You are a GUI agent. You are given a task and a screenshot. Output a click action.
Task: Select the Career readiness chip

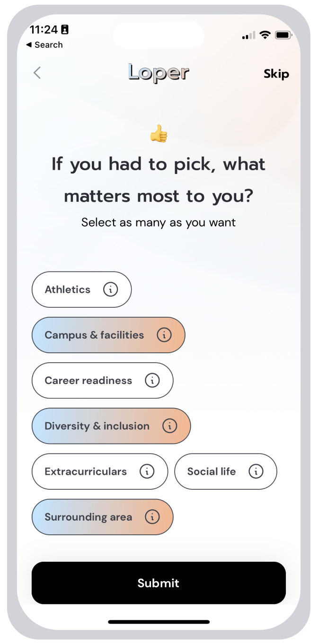point(88,381)
